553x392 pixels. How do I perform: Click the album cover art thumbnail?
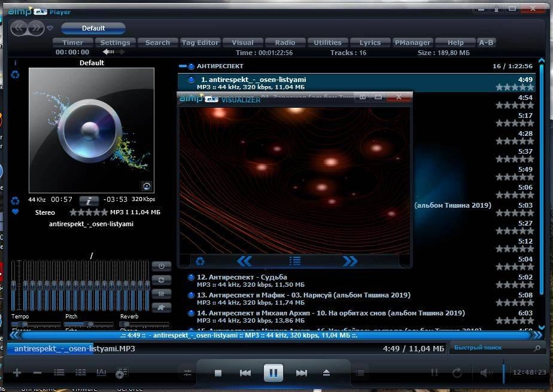click(92, 130)
